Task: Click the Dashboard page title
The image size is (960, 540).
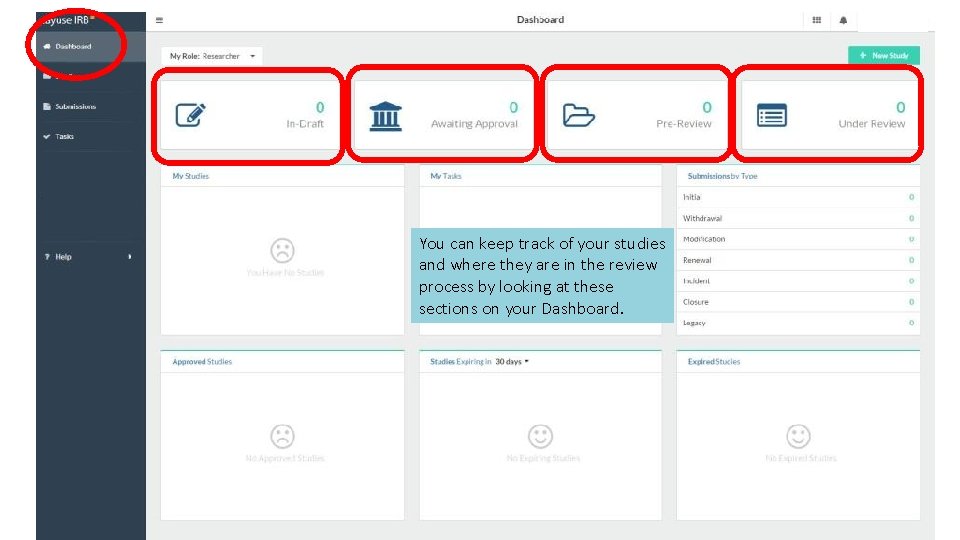Action: 540,20
